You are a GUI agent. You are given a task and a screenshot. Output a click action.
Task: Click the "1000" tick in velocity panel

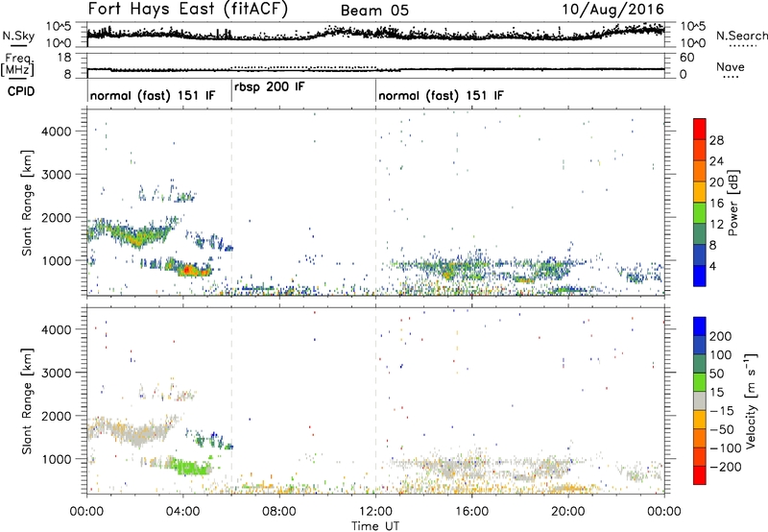[x=56, y=459]
